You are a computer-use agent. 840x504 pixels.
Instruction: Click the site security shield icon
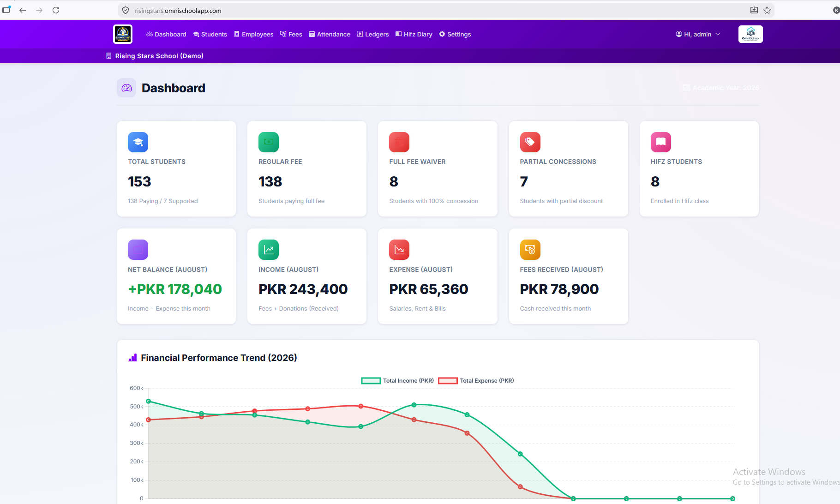126,10
